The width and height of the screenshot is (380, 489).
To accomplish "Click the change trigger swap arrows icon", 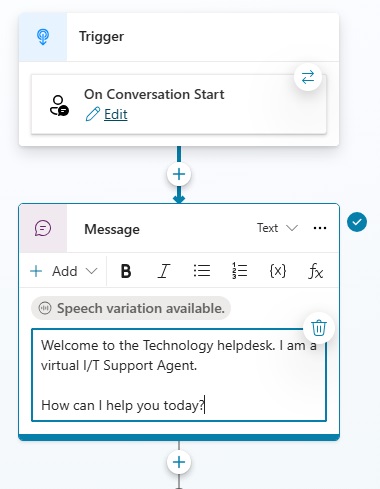I will (308, 77).
